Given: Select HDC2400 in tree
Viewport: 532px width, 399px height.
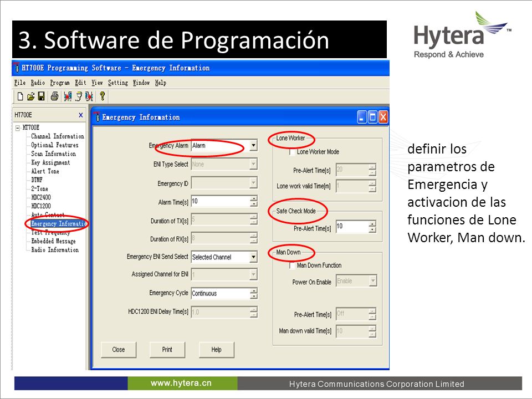Looking at the screenshot, I should (40, 197).
